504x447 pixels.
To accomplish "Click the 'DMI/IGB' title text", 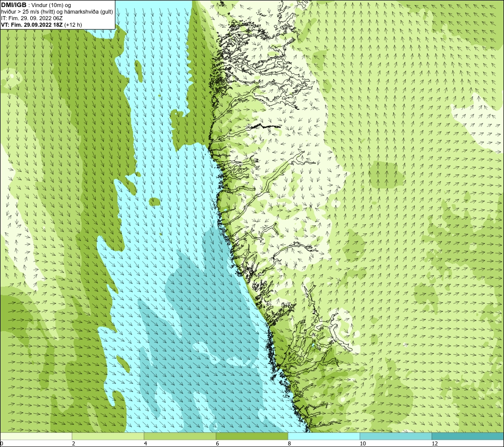I will click(14, 5).
